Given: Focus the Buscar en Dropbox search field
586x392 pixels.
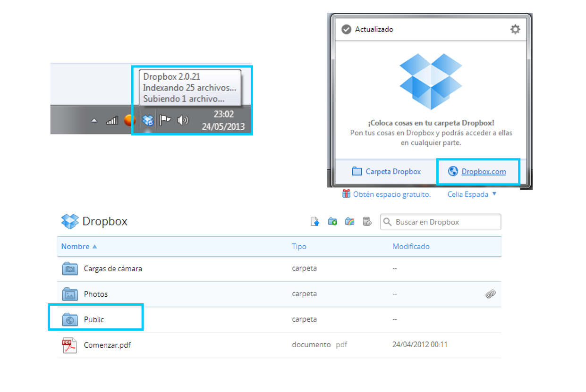Looking at the screenshot, I should 441,222.
